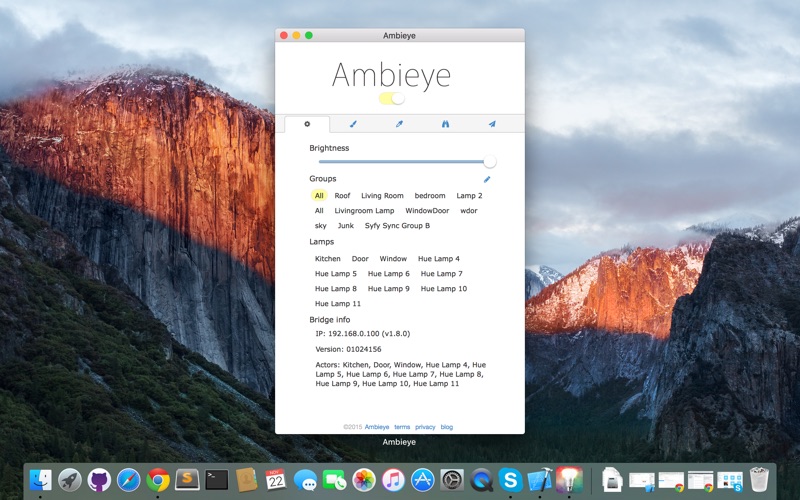
Task: Choose Door in the Lamps list
Action: (360, 259)
